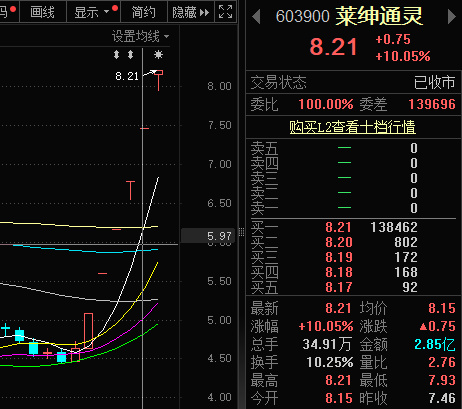This screenshot has width=462, height=409.
Task: Select 买一 bid price 8.21
Action: tap(339, 227)
